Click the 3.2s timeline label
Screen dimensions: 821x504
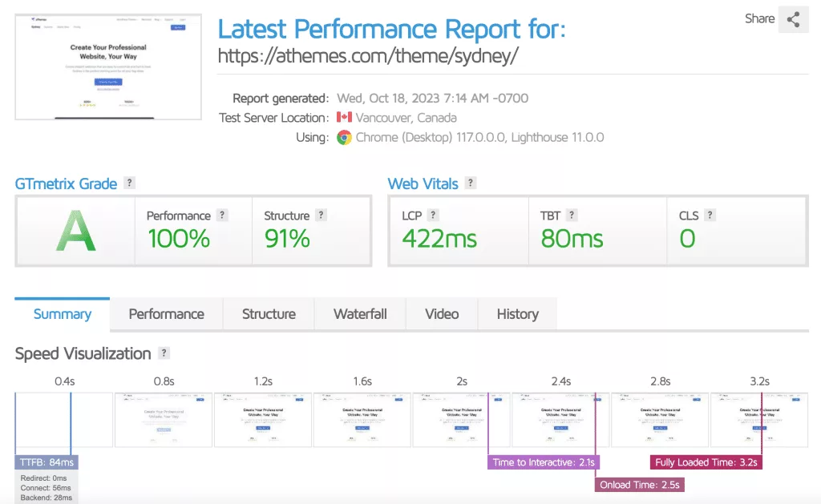[759, 381]
